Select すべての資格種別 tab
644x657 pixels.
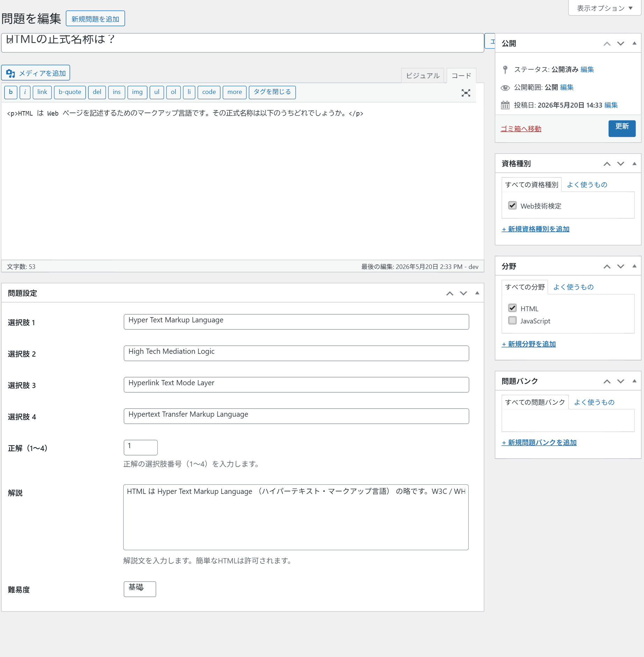pos(531,184)
